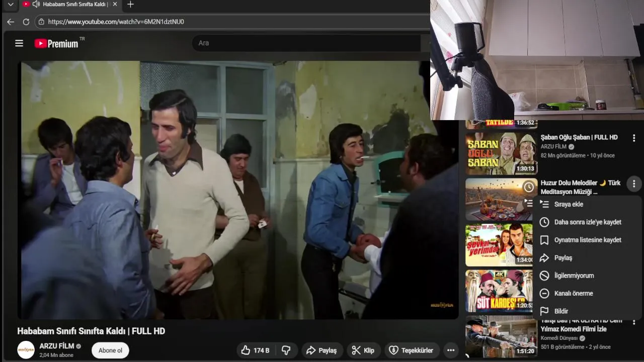Open the Şaban Oğlu Şaban thumbnail
The image size is (644, 362).
coord(501,153)
